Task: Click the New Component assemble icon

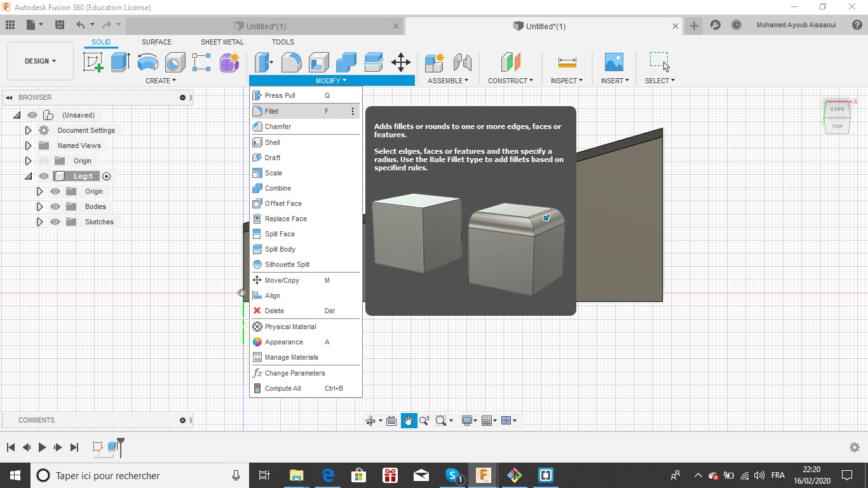Action: [435, 62]
